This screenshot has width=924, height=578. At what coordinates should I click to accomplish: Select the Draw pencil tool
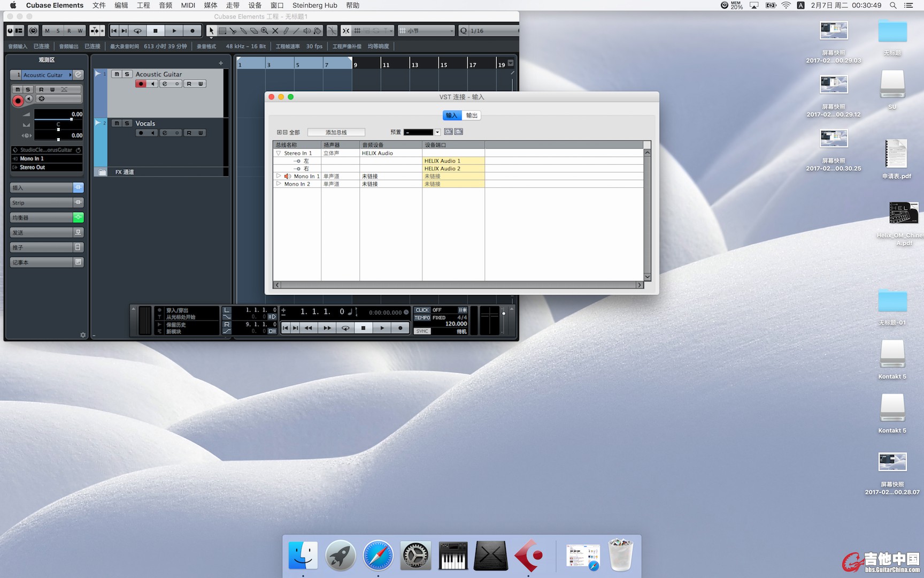[286, 31]
